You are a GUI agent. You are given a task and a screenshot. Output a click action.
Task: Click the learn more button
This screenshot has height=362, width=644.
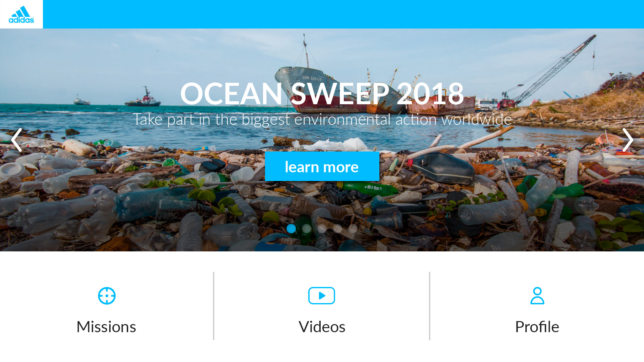pyautogui.click(x=322, y=166)
